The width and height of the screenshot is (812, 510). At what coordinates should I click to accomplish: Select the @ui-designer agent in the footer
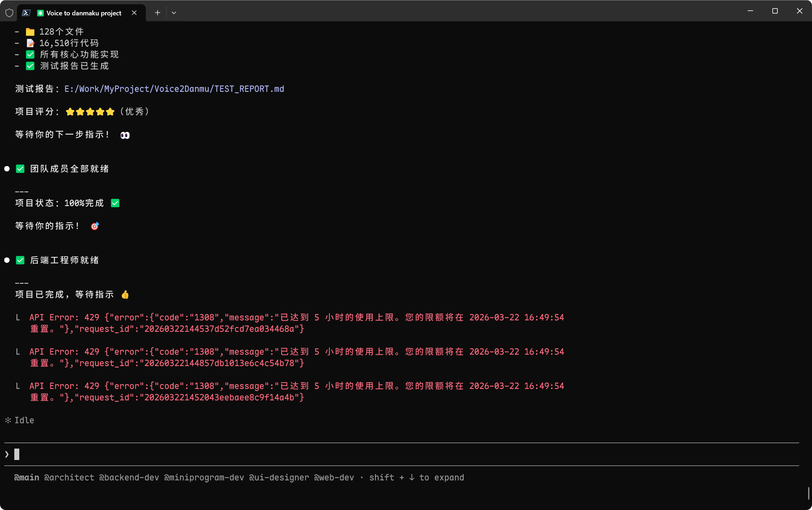[279, 477]
